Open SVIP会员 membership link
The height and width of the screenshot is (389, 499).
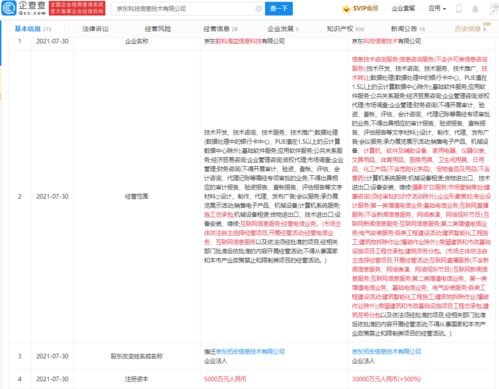[x=365, y=8]
